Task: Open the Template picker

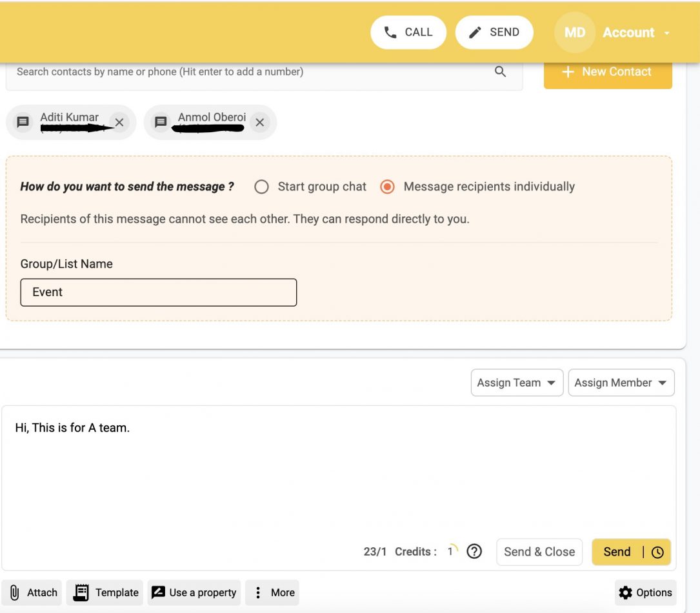Action: (106, 592)
